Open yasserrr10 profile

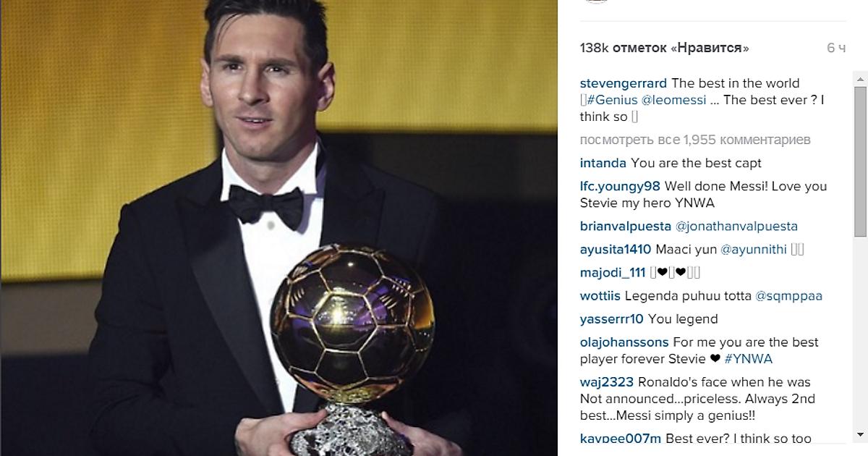tap(612, 319)
